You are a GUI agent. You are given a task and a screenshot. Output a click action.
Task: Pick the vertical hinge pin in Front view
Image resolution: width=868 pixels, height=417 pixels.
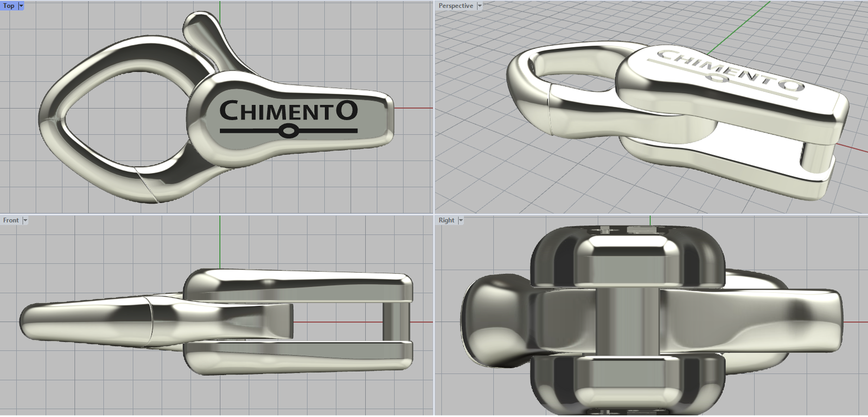click(x=393, y=321)
